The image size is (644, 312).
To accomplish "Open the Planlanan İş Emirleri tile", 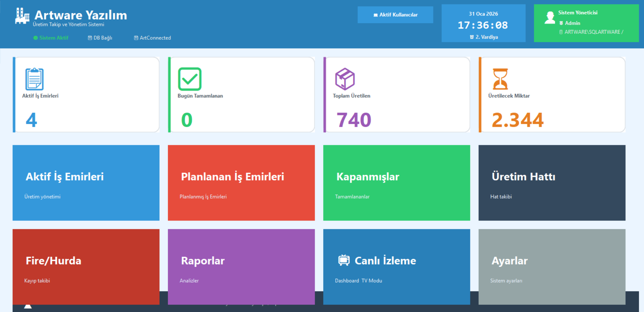I will [241, 183].
